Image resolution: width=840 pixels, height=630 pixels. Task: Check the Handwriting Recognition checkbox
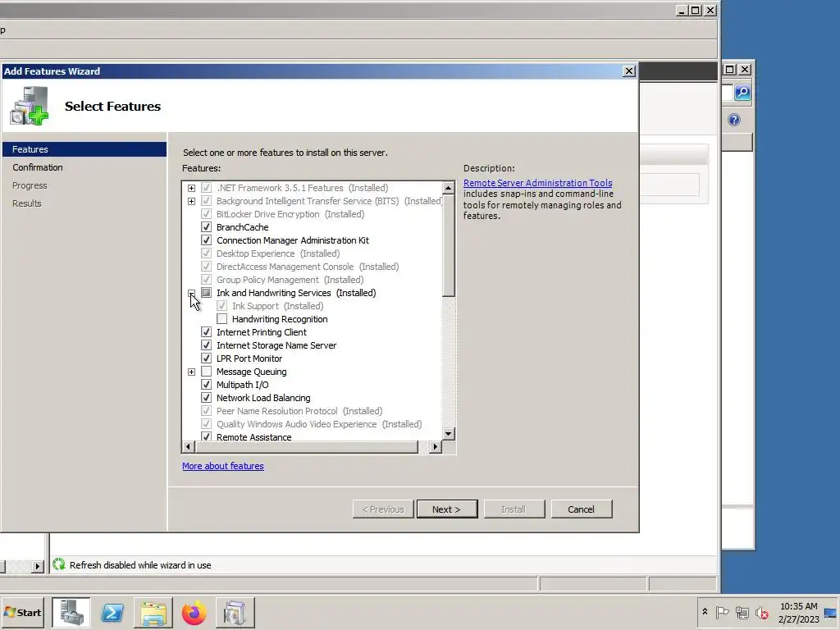(221, 319)
